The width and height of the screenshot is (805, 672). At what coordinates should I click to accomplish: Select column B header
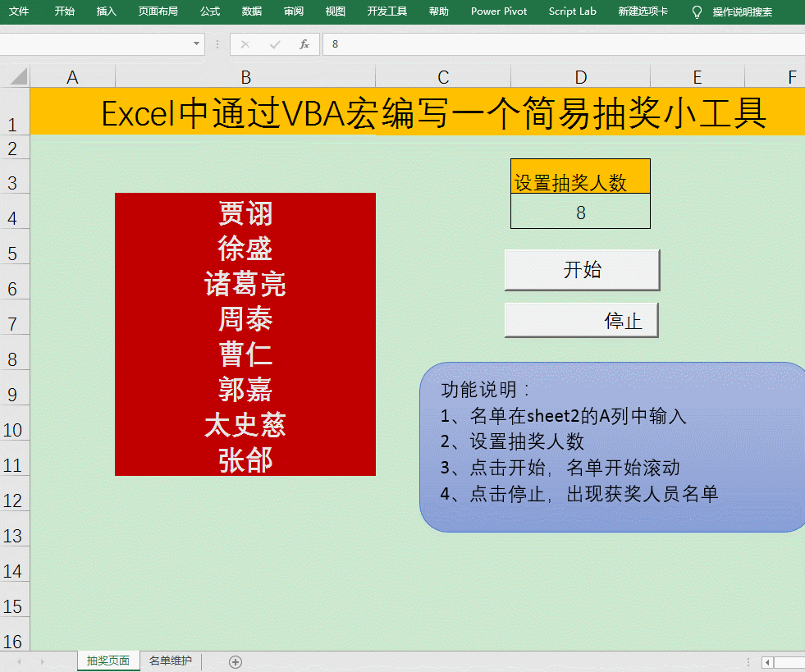[x=245, y=77]
